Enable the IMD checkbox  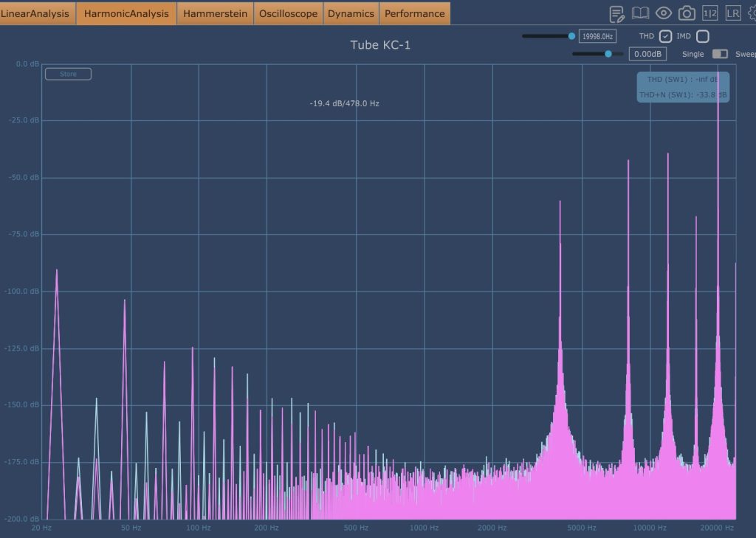(702, 36)
